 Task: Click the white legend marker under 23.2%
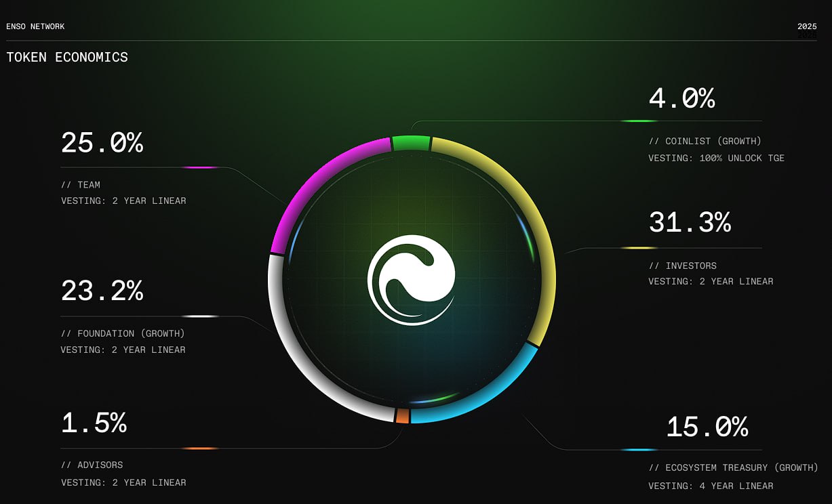coord(200,316)
